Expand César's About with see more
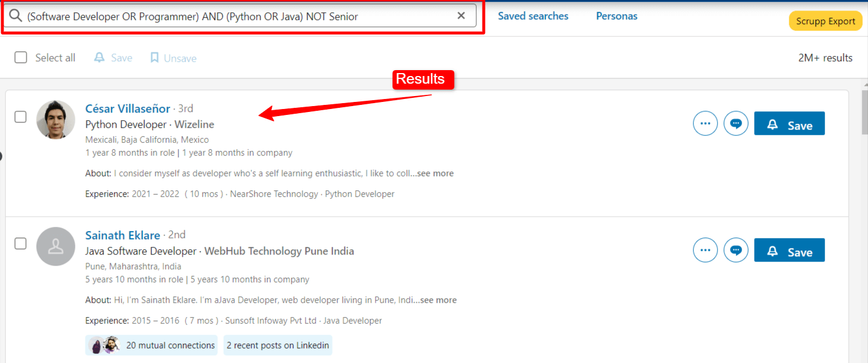 tap(435, 173)
